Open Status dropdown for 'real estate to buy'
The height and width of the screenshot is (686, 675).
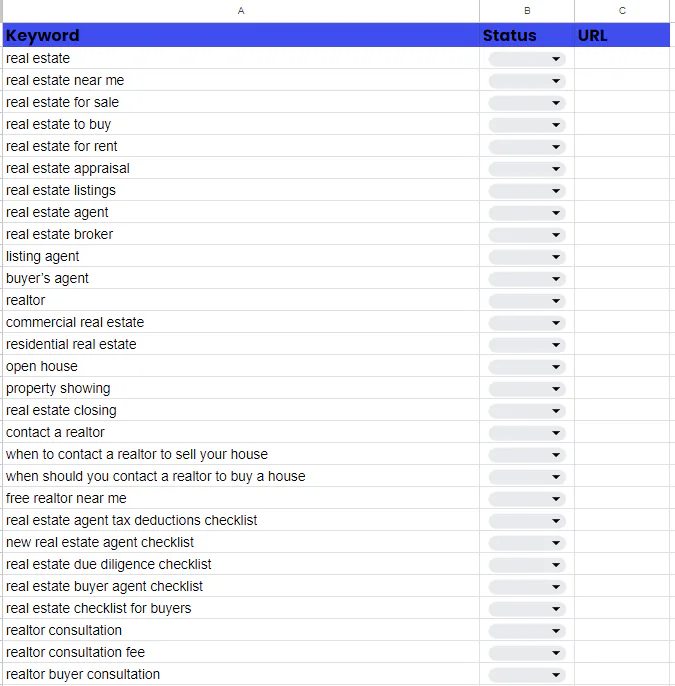(x=527, y=125)
